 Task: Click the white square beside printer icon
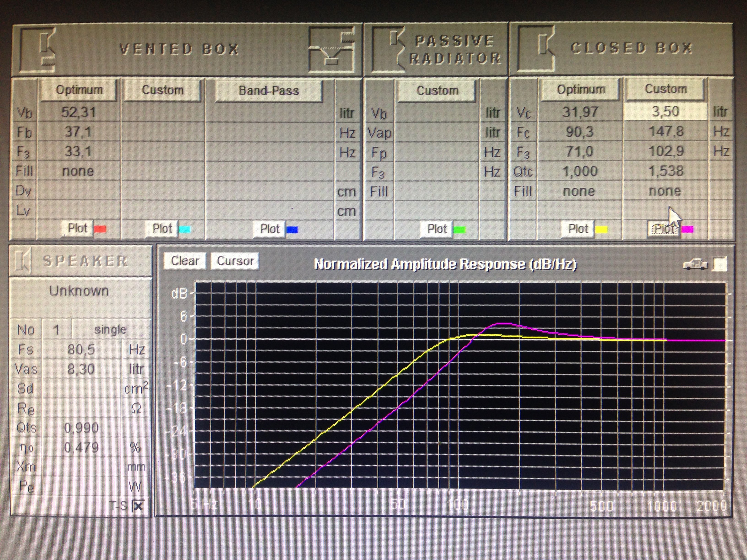pos(720,264)
